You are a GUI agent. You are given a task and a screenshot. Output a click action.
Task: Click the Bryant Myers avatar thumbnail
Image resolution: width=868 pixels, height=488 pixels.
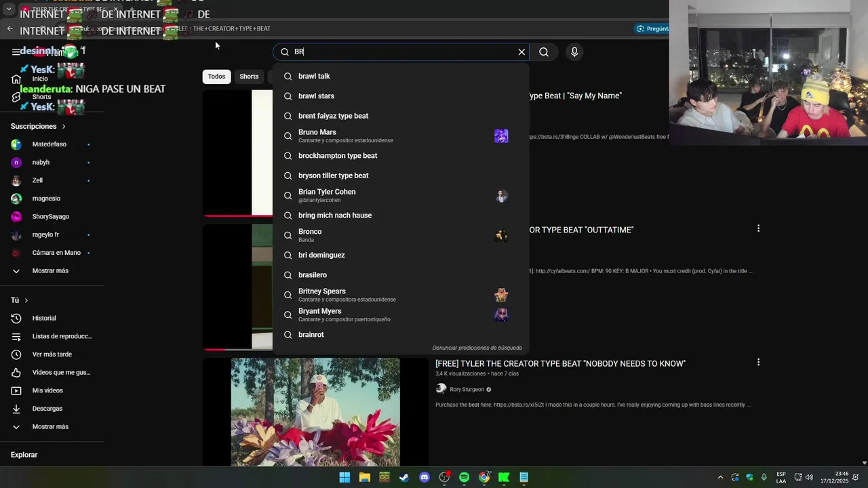coord(501,314)
